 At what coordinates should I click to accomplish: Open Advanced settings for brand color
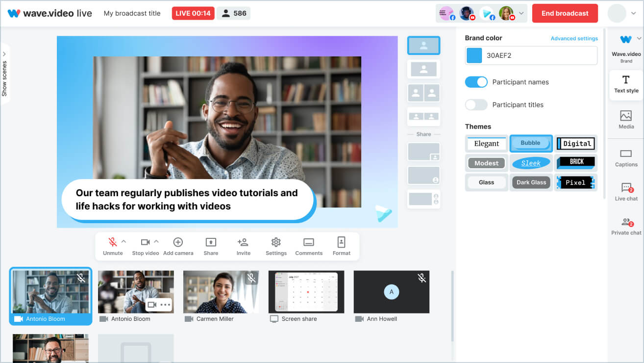pos(574,38)
